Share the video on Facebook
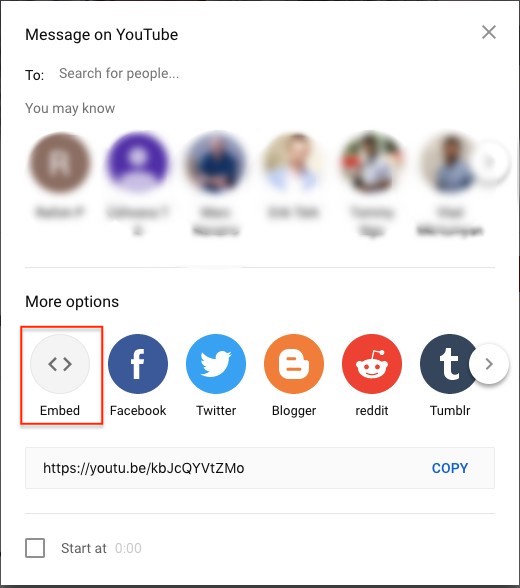The width and height of the screenshot is (520, 588). [138, 363]
